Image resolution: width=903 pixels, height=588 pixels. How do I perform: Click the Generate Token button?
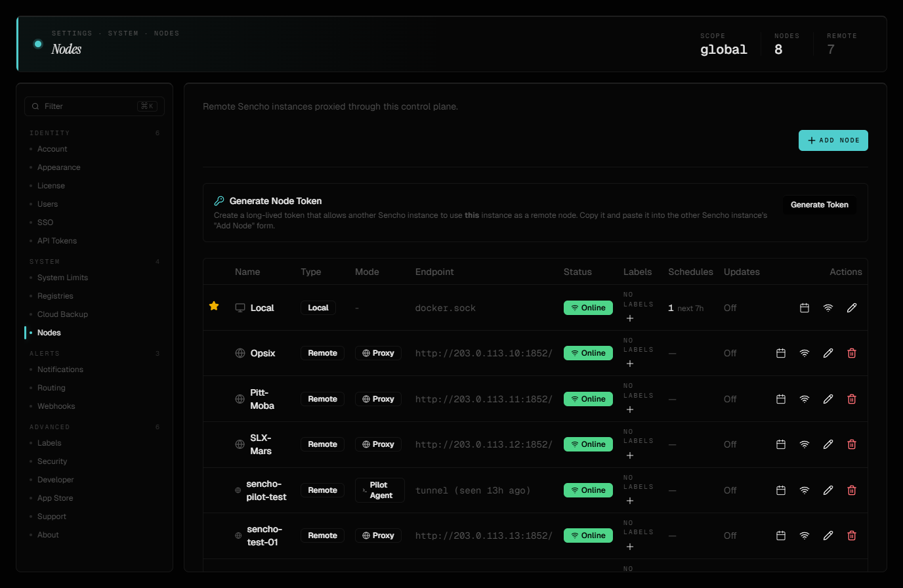pos(820,205)
